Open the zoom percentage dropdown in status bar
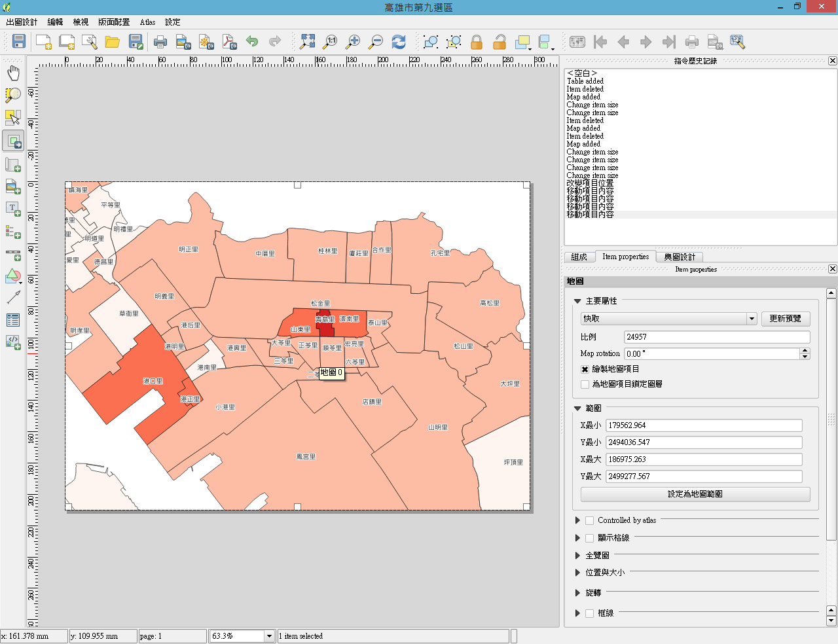This screenshot has width=838, height=644. click(x=268, y=636)
